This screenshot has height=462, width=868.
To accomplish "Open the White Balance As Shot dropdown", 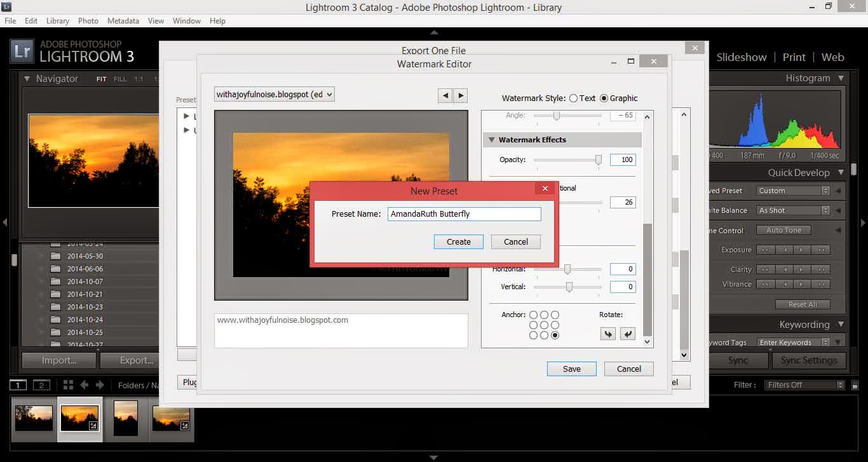I will click(793, 210).
